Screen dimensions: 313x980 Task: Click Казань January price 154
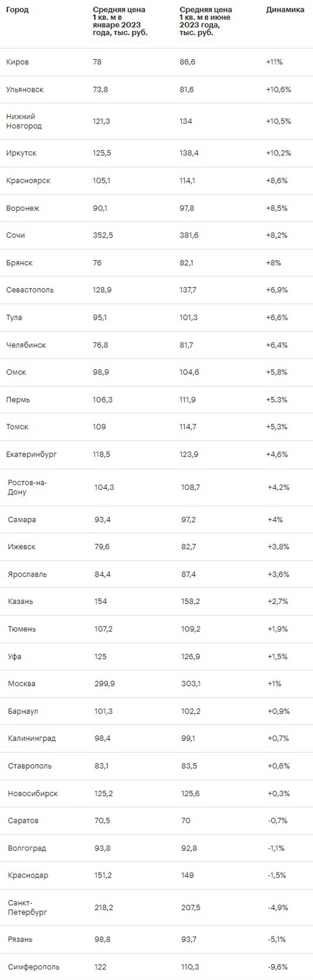tap(100, 601)
